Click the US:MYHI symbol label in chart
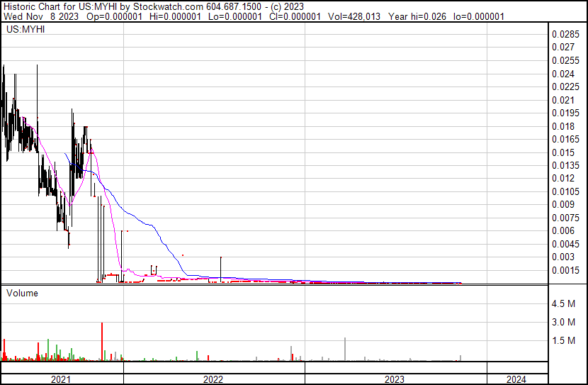Viewport: 588px width, 385px height. [26, 29]
